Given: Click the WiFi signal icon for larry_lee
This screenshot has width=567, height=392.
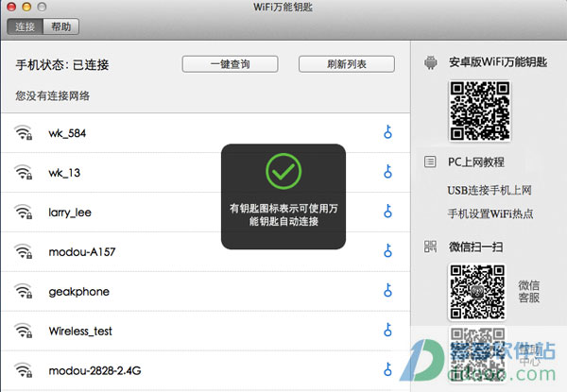Looking at the screenshot, I should pyautogui.click(x=23, y=212).
